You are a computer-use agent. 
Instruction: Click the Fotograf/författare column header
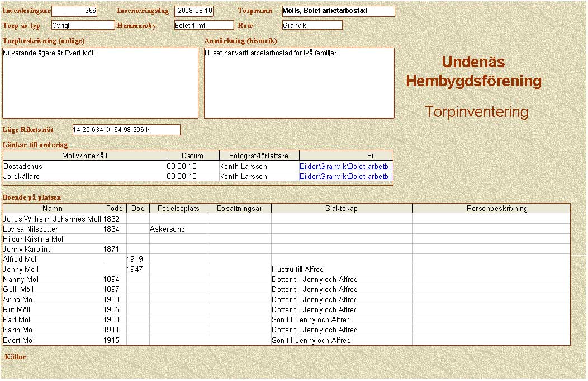click(259, 156)
